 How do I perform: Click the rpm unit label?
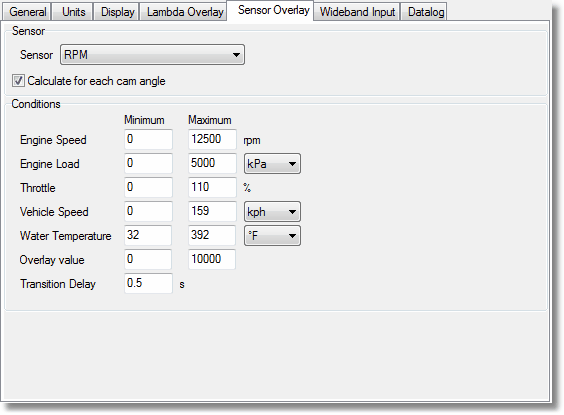[252, 141]
